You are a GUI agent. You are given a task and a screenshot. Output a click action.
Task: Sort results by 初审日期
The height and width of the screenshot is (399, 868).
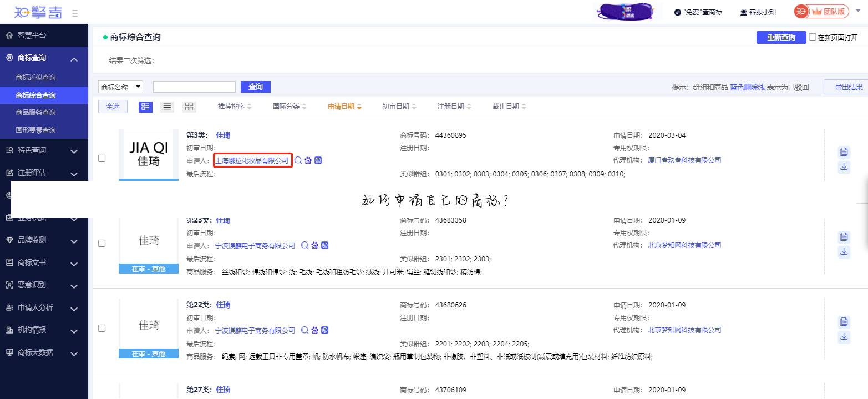click(399, 107)
